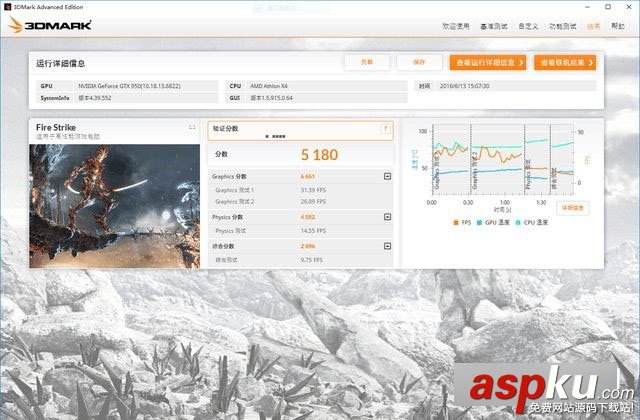The width and height of the screenshot is (640, 420).
Task: Click the performance chart Graphics 测试 1 segment
Action: (x=451, y=159)
